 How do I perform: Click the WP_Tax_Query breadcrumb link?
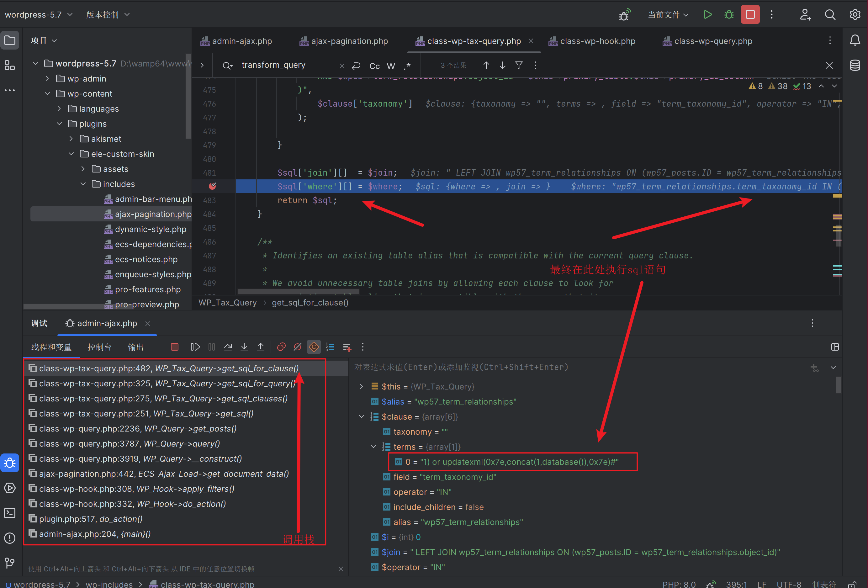[227, 303]
